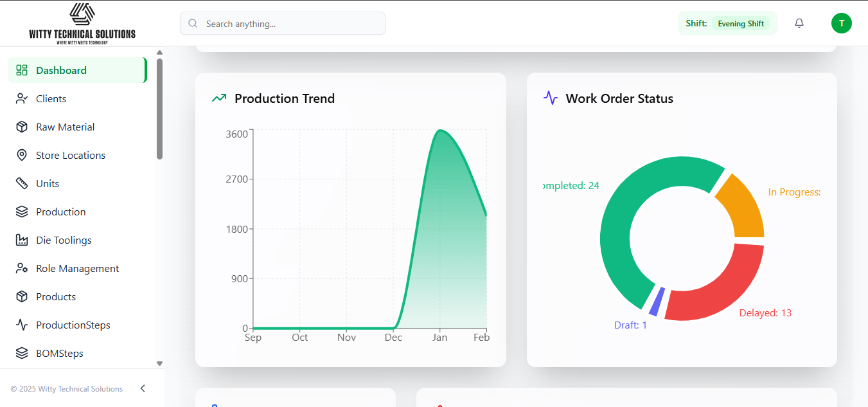Select the Dashboard icon in the sidebar

coord(22,69)
